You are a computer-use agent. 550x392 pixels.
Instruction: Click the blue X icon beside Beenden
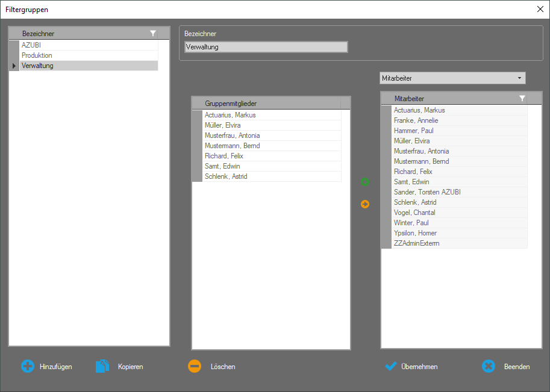click(x=489, y=366)
